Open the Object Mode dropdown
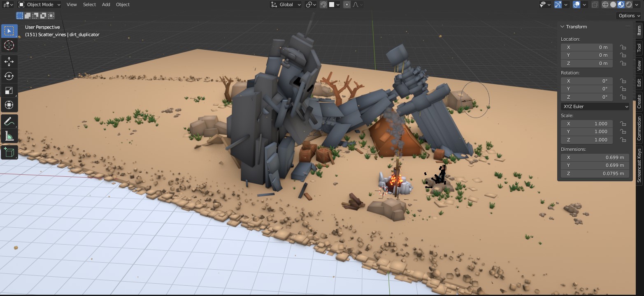 click(40, 5)
